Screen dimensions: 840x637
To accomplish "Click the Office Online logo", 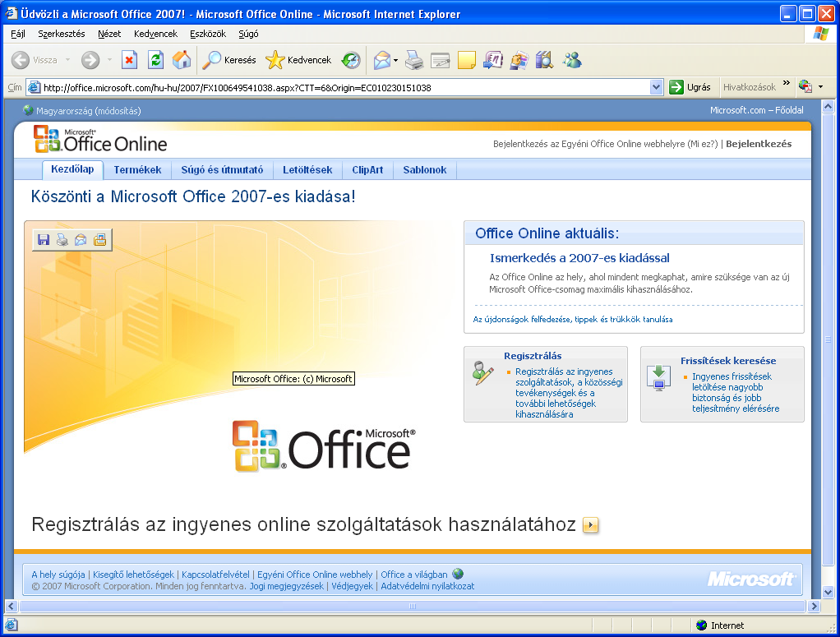I will (x=100, y=139).
